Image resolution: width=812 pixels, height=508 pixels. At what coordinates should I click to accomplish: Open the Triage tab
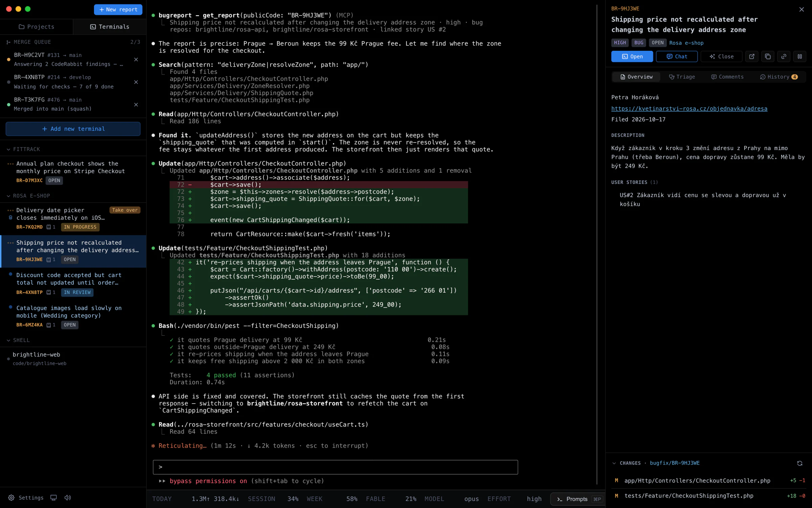[x=682, y=77]
